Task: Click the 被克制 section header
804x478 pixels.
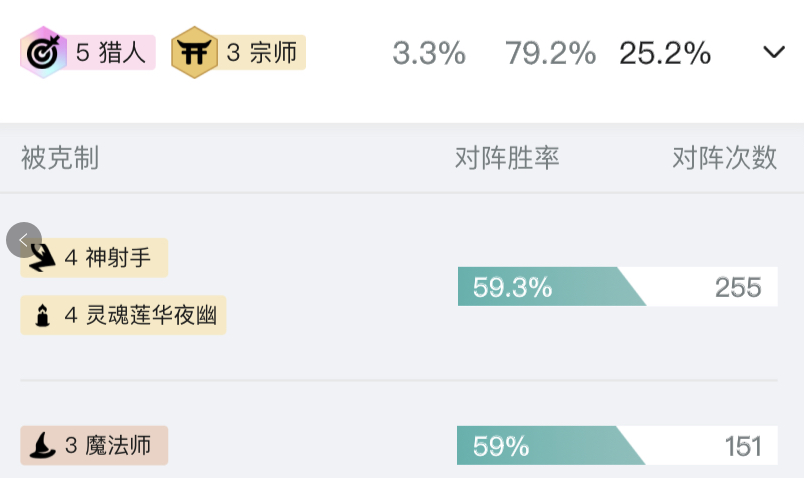Action: coord(60,158)
